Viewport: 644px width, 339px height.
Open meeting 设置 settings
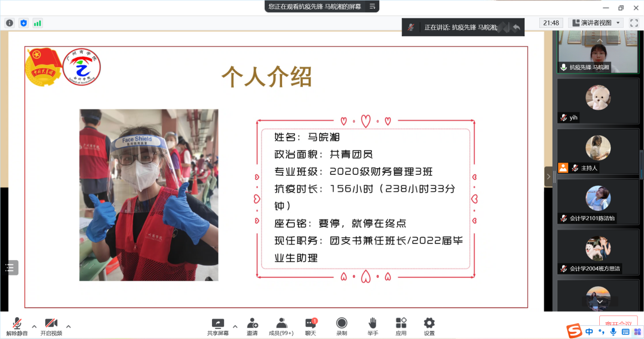(x=429, y=325)
